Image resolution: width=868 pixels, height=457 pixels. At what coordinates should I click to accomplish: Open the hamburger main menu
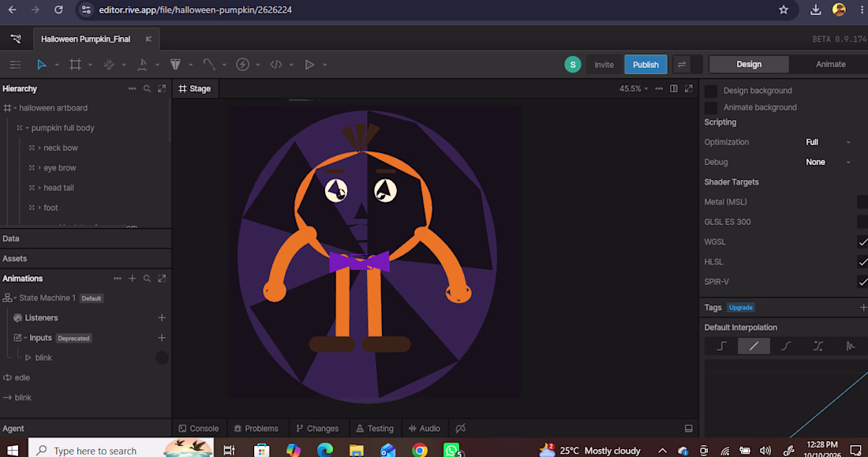pos(15,65)
